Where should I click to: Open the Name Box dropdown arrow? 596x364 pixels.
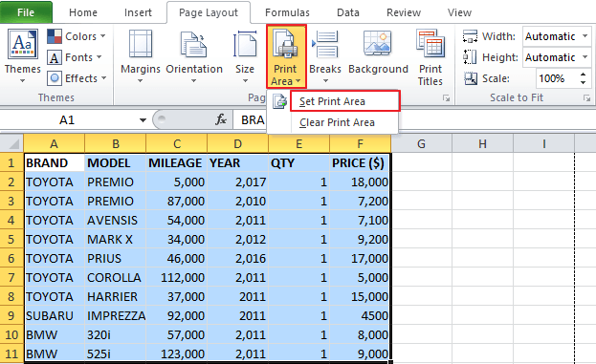[143, 120]
